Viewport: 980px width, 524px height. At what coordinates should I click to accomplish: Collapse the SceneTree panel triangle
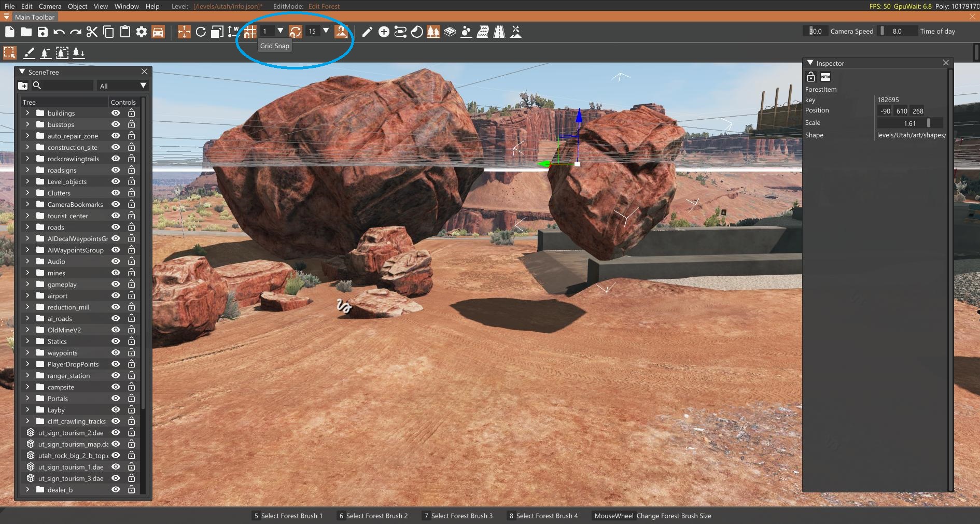(22, 72)
